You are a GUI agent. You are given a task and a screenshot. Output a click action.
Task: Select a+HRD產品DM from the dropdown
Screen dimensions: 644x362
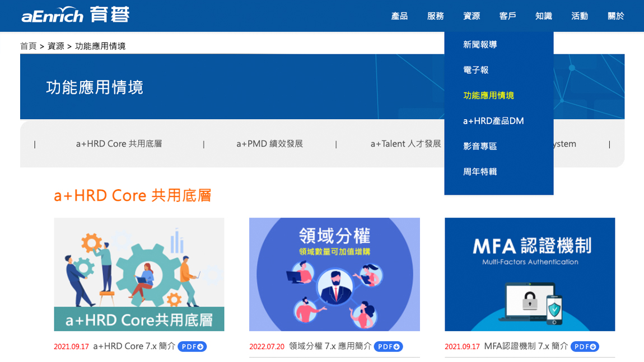point(493,121)
